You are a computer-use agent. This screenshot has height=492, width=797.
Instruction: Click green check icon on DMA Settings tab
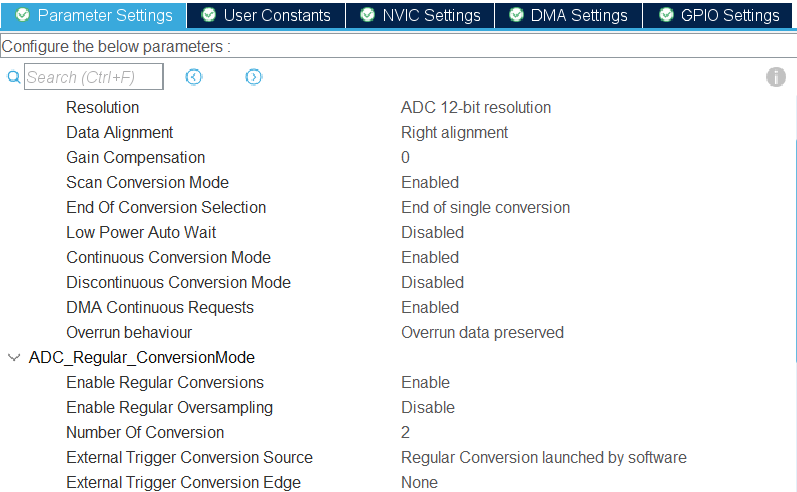(x=516, y=15)
